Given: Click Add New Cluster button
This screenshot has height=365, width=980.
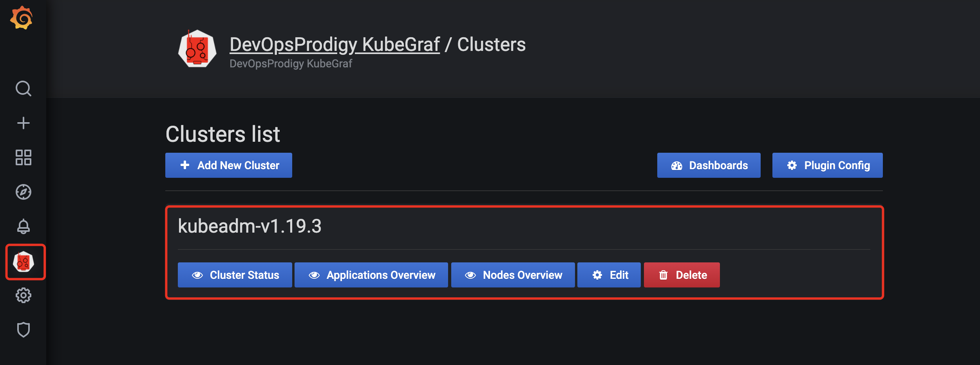Looking at the screenshot, I should click(x=229, y=165).
